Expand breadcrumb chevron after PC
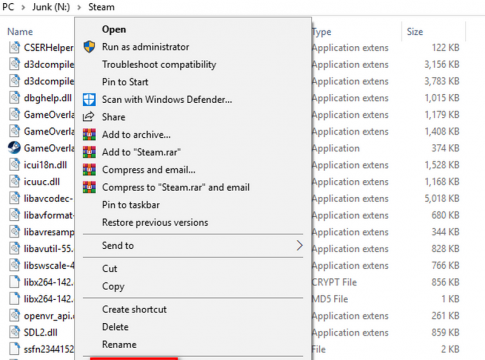The width and height of the screenshot is (485, 360). pyautogui.click(x=23, y=7)
